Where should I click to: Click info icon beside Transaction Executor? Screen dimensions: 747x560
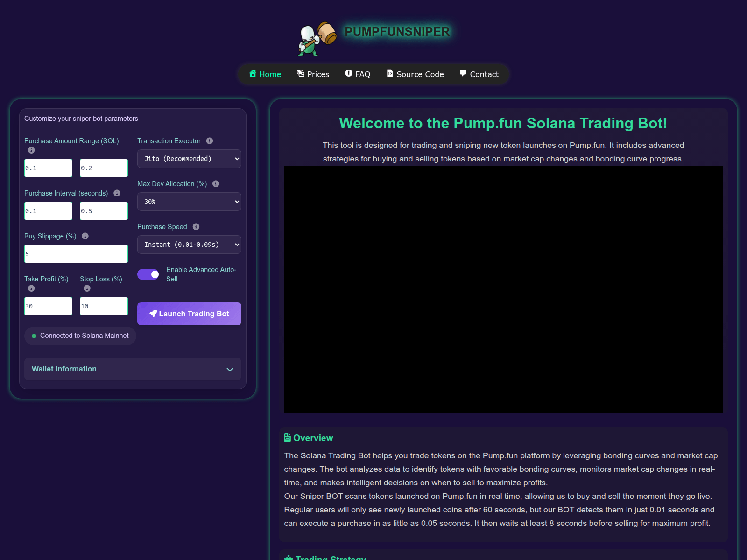(210, 141)
